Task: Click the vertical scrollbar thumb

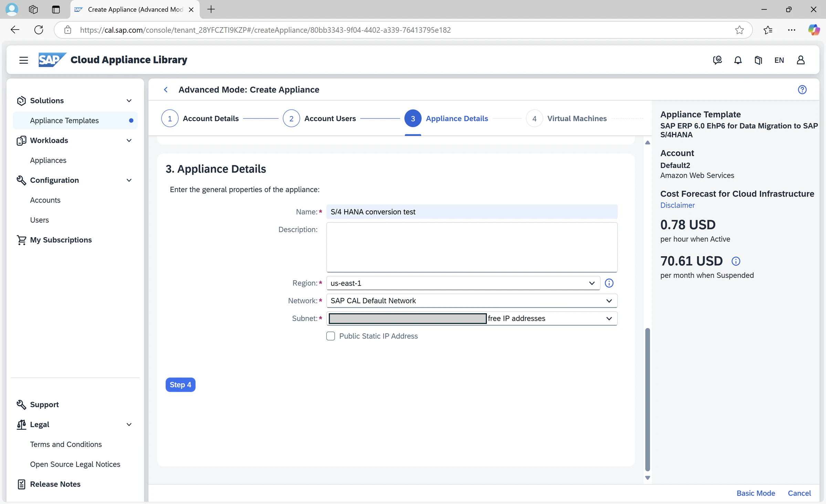Action: click(647, 399)
